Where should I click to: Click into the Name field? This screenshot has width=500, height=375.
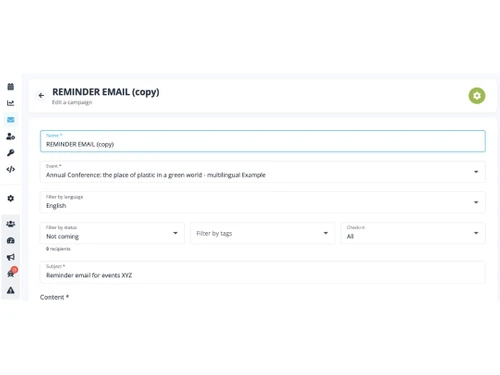tap(263, 141)
